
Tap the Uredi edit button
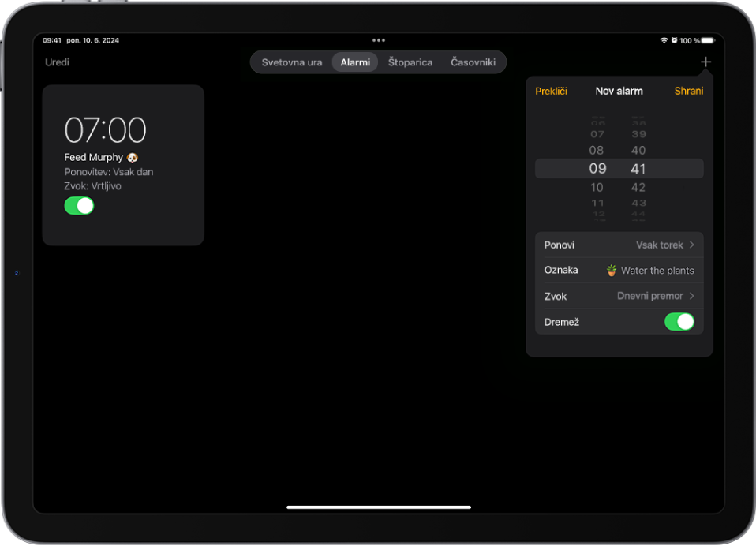57,62
